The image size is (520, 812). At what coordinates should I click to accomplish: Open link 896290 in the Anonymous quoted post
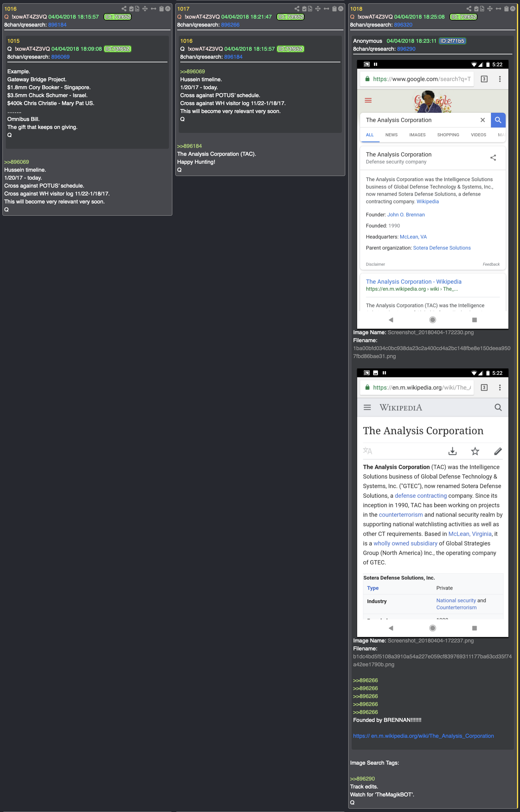[406, 49]
